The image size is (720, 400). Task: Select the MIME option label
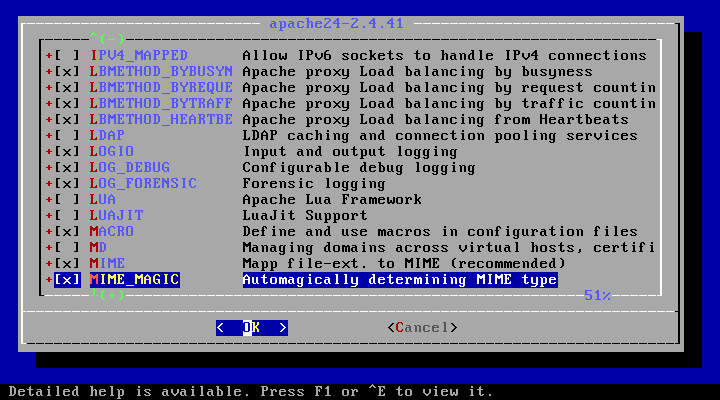[107, 264]
